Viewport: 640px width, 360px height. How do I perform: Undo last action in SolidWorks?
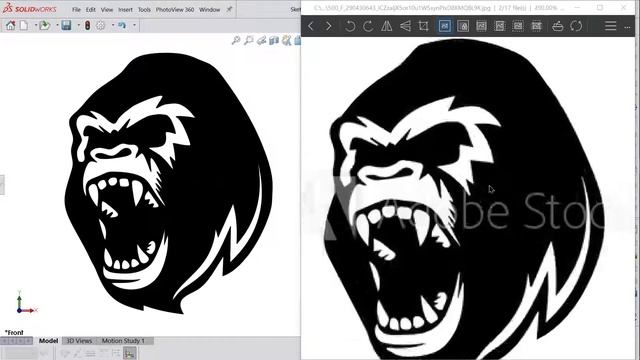(122, 25)
